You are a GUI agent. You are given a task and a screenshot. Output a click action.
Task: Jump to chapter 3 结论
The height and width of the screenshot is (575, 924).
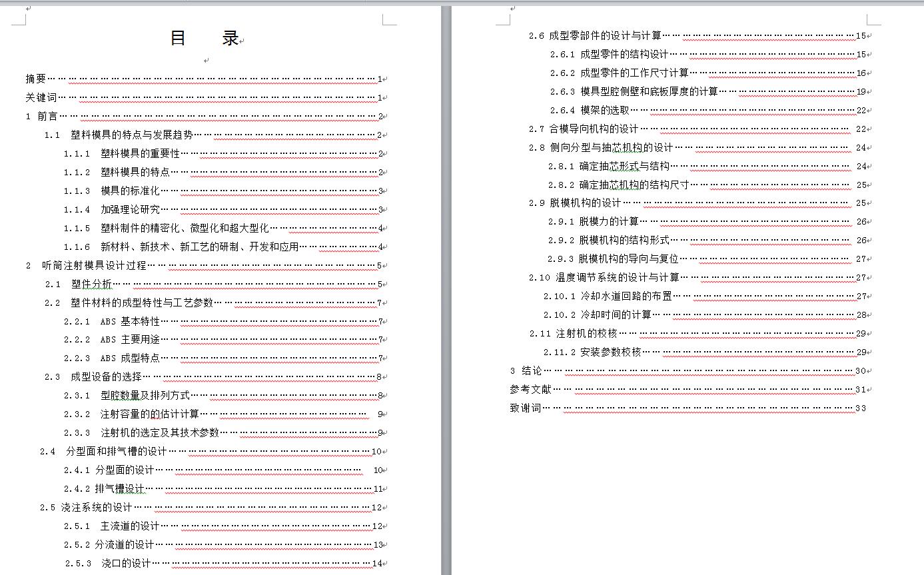click(x=688, y=370)
